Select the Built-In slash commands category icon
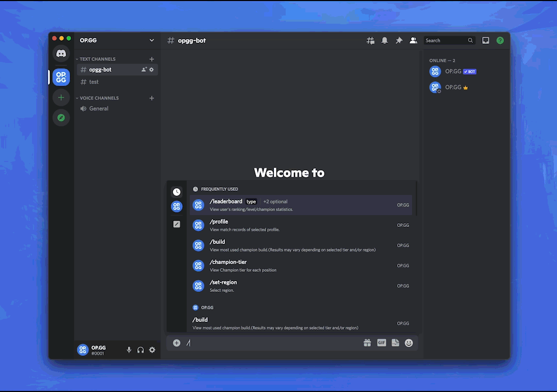Image resolution: width=557 pixels, height=392 pixels. coord(176,224)
